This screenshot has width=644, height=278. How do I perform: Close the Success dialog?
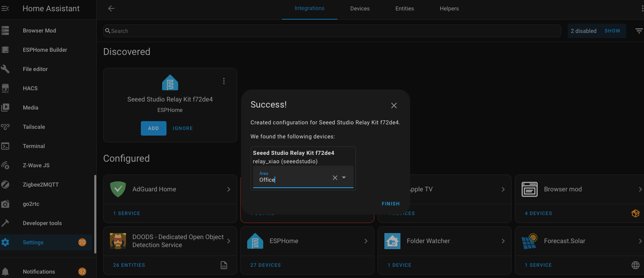(394, 106)
